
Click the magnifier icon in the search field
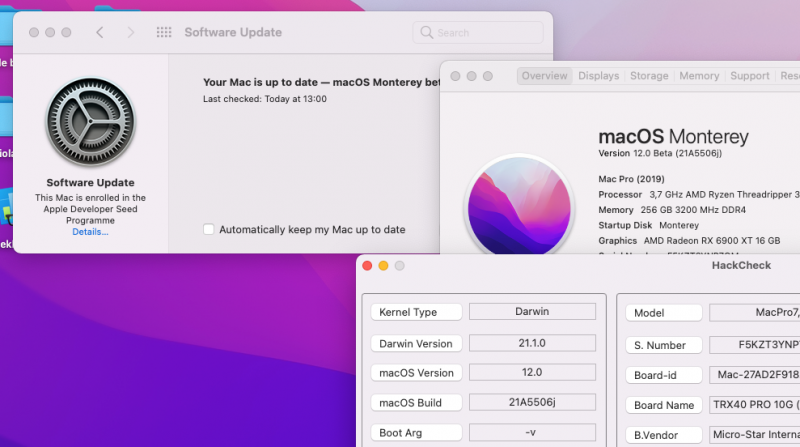(x=427, y=33)
